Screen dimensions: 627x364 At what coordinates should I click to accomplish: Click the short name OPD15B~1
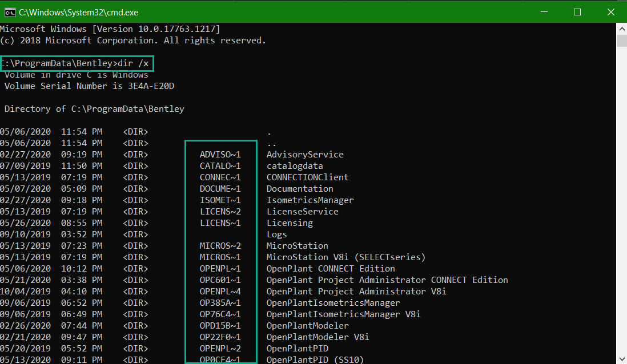point(220,326)
